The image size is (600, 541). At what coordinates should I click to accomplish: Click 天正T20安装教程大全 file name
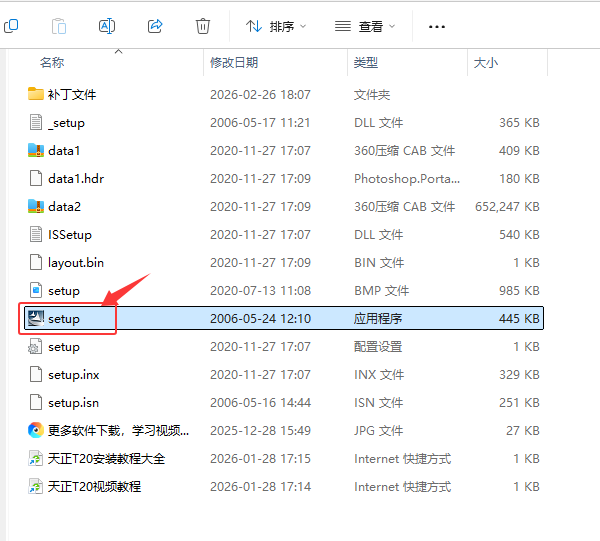(106, 458)
